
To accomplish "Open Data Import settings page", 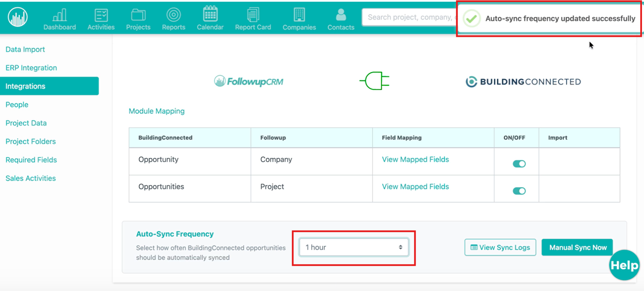I will tap(25, 49).
